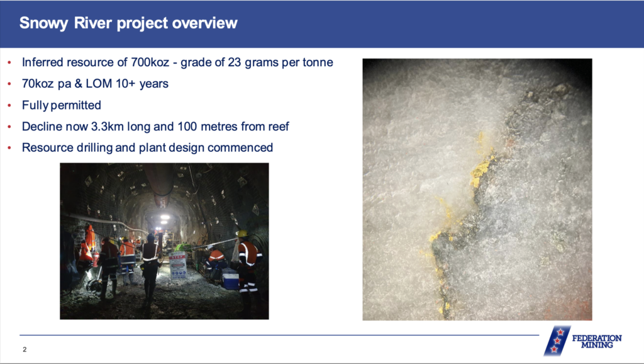Viewport: 644px width, 364px height.
Task: Click the "70koz pa & LOM 10+ years" line
Action: click(x=95, y=84)
